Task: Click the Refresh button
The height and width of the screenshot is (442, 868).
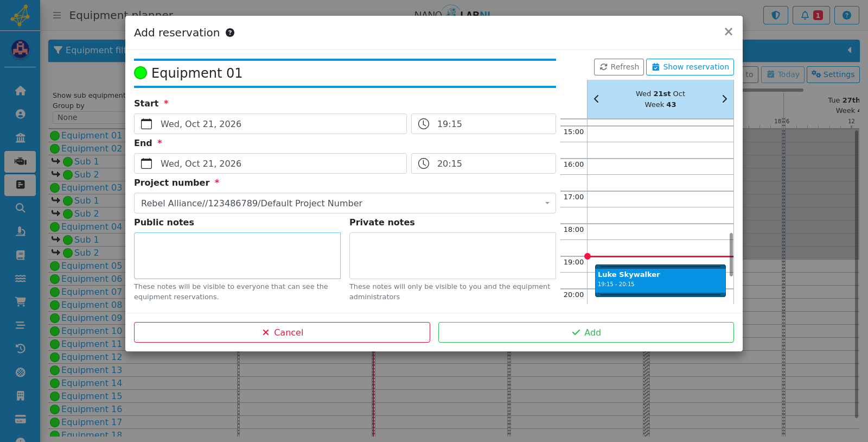Action: click(619, 67)
